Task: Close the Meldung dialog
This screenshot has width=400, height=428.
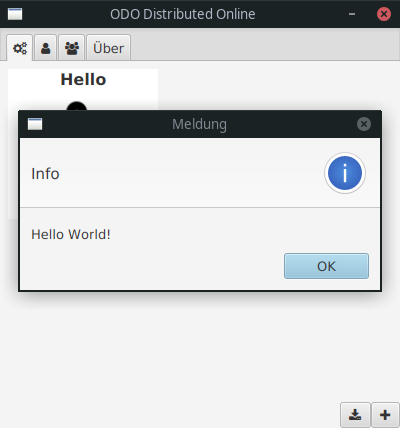Action: coord(364,124)
